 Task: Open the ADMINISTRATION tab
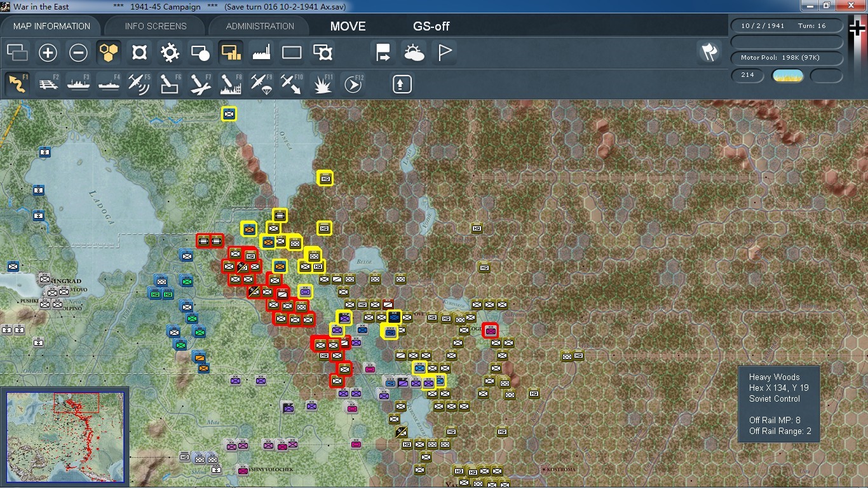[260, 26]
